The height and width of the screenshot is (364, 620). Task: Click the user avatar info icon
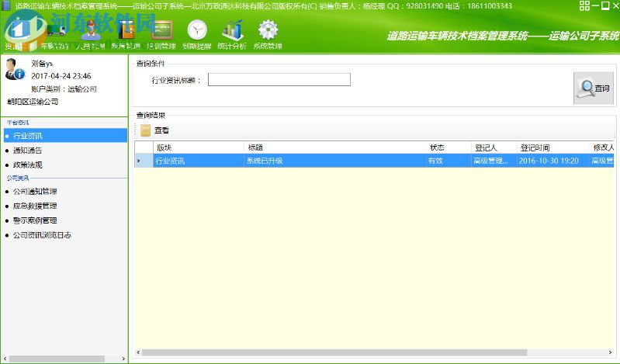(15, 69)
